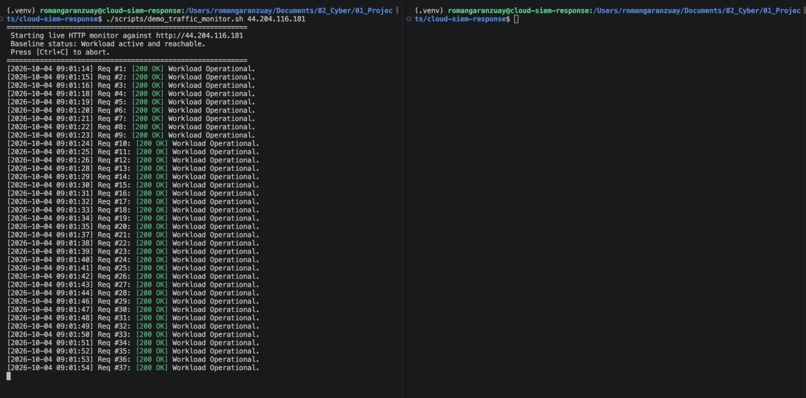Click the [200 OK] status on Req #23
Viewport: 806px width, 398px height.
coord(152,251)
